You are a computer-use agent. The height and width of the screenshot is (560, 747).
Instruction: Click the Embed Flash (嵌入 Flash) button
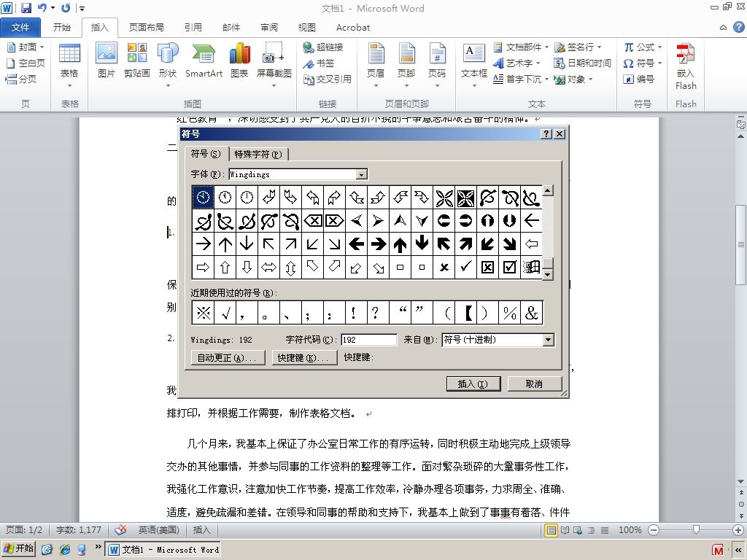click(686, 66)
